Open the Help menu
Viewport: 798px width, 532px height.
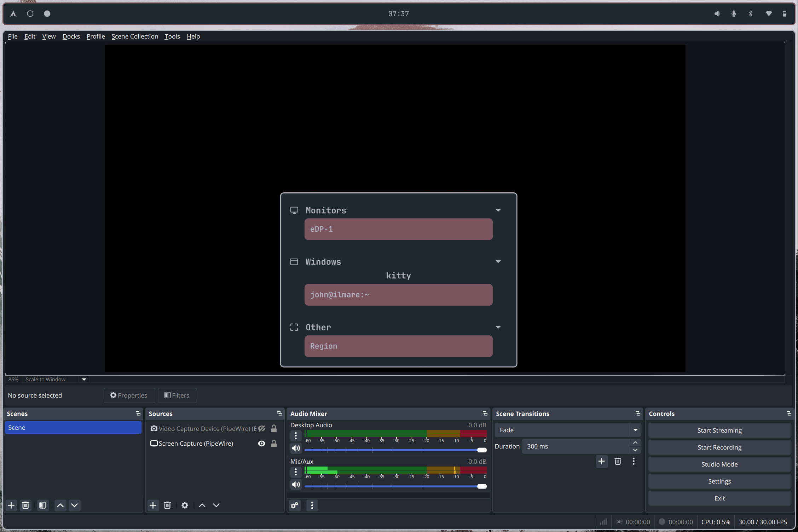(x=193, y=36)
